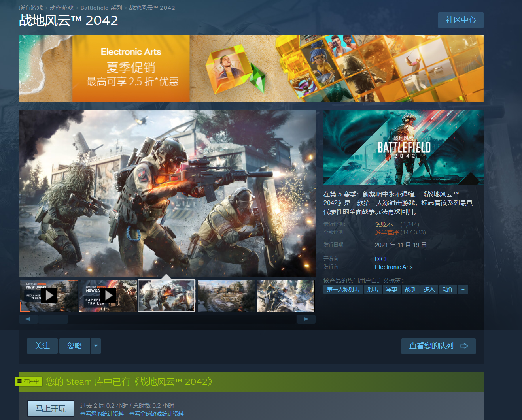Open 动作游戏 breadcrumb link
Image resolution: width=522 pixels, height=420 pixels.
[x=61, y=8]
